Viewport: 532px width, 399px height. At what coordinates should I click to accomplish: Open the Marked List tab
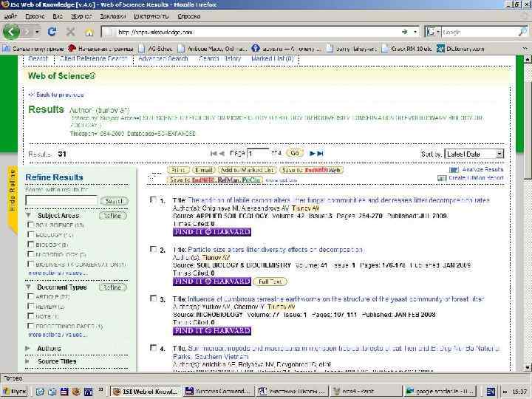point(273,58)
